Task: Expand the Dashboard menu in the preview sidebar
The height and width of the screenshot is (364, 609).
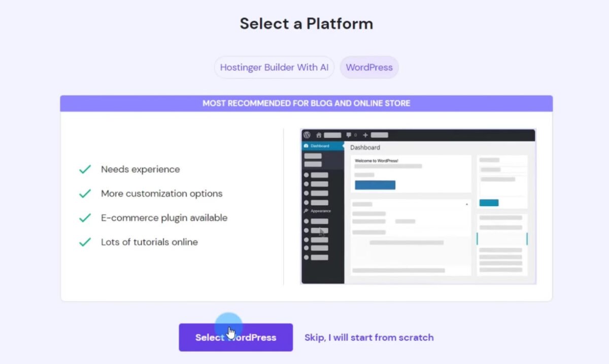Action: tap(320, 146)
